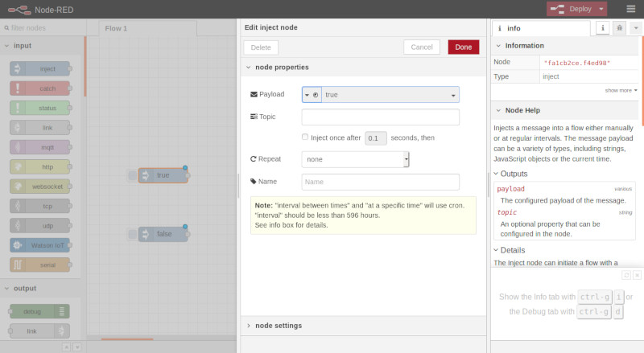This screenshot has width=644, height=353.
Task: Select the debug node in palette
Action: click(x=39, y=311)
